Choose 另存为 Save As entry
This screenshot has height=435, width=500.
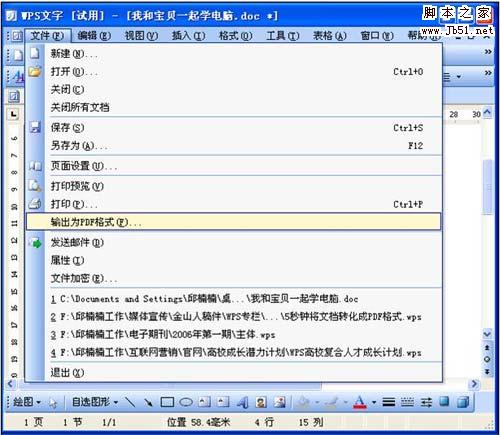coord(234,145)
